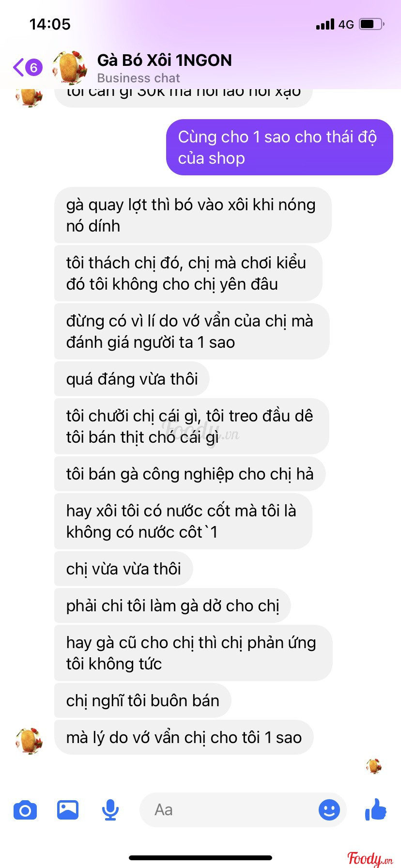401x868 pixels.
Task: Tap the small seen-receipt avatar
Action: pos(374,766)
